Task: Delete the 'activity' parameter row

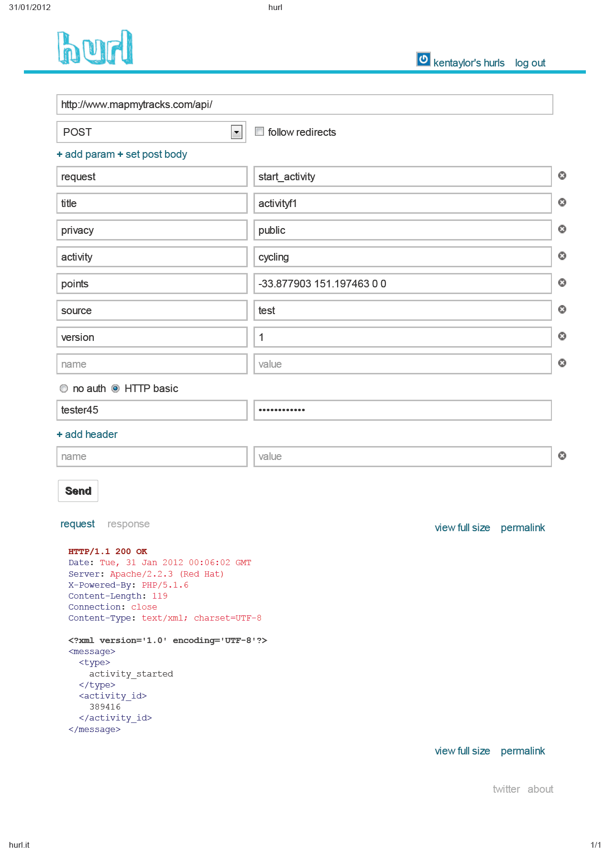Action: coord(562,256)
